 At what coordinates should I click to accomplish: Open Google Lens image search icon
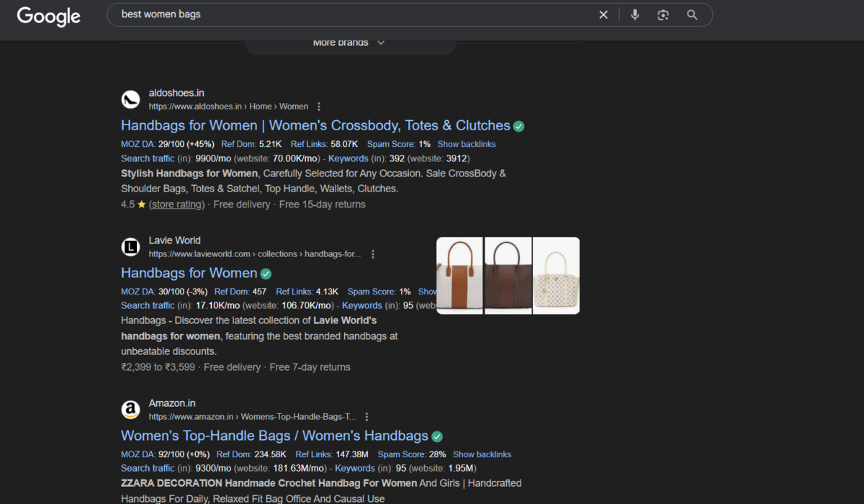pyautogui.click(x=663, y=14)
